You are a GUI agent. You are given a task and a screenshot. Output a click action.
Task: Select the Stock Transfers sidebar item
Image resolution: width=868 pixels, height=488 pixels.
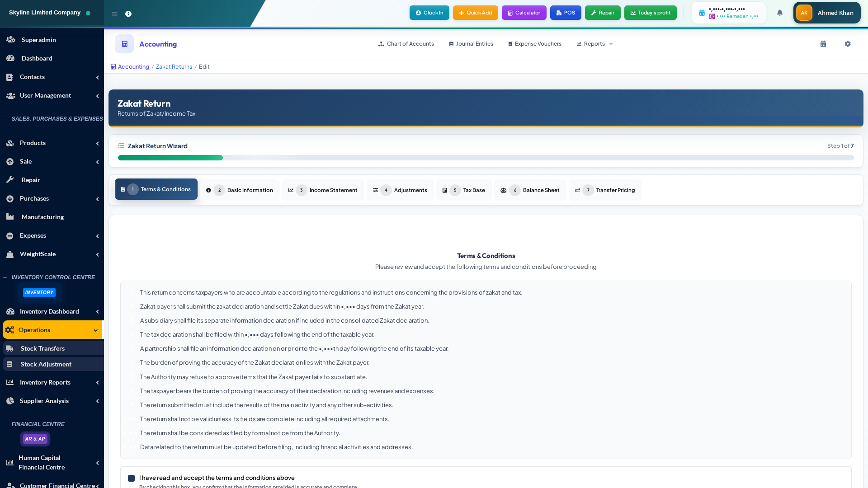[x=42, y=348]
